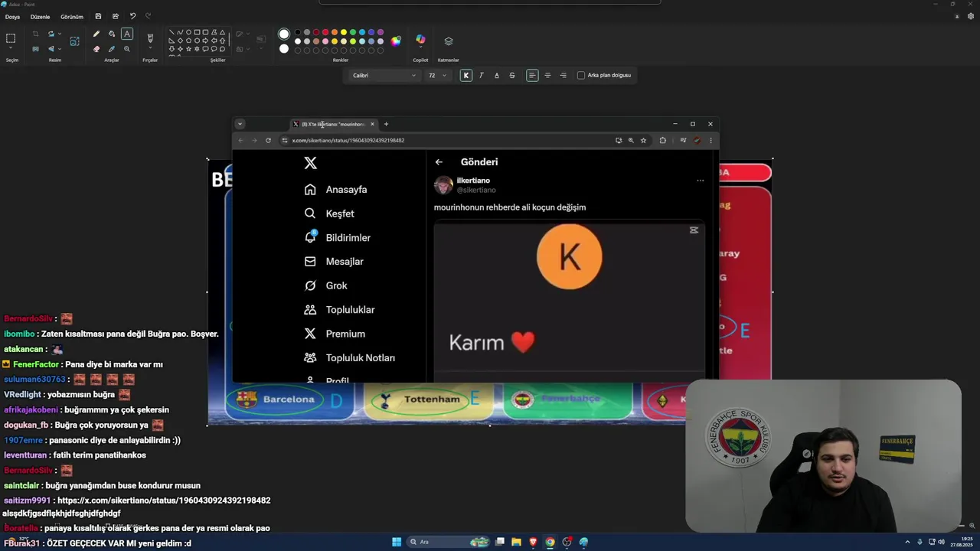Click the Windows taskbar search box
980x551 pixels.
point(448,542)
